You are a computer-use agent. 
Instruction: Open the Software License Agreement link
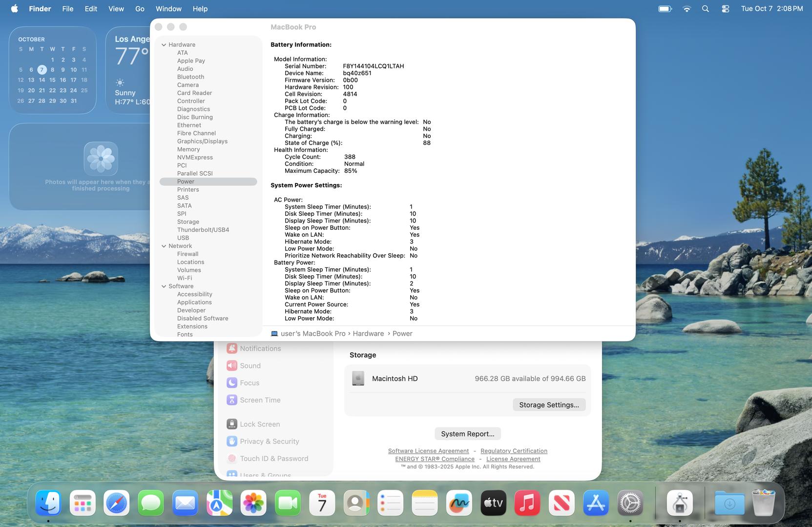pos(428,451)
